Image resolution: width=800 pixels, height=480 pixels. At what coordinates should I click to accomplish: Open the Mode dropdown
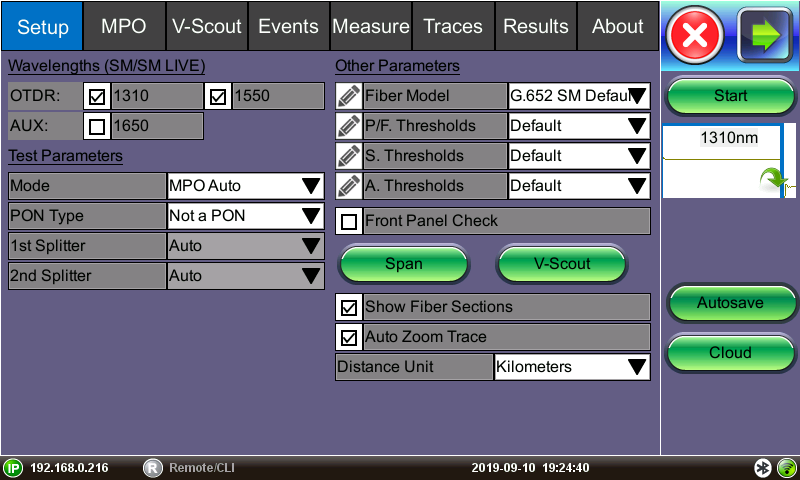point(245,186)
